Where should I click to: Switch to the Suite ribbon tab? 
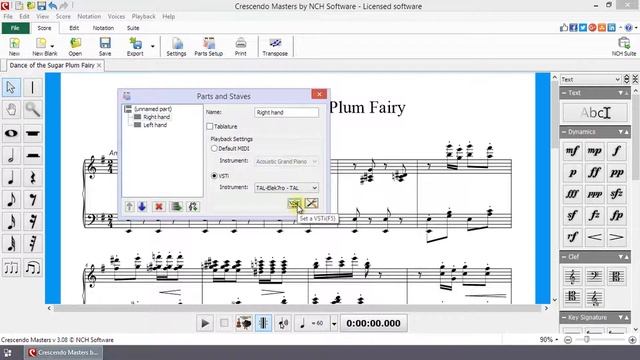point(133,28)
